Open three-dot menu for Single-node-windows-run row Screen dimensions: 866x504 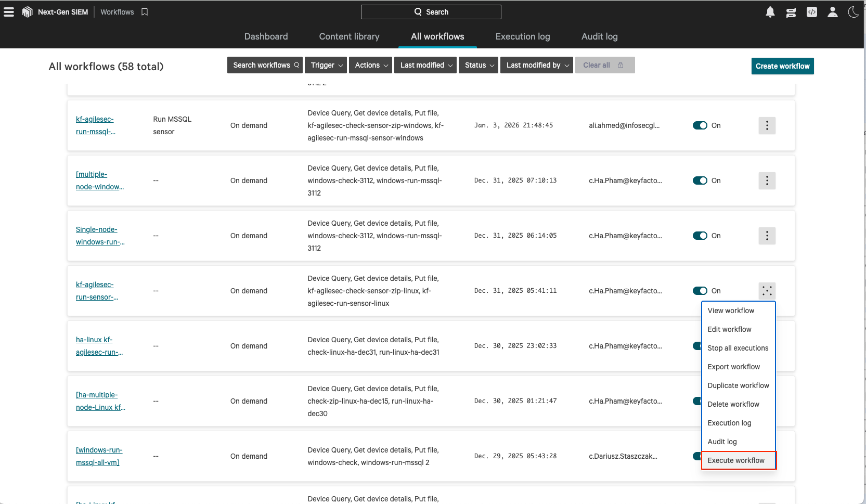[767, 236]
